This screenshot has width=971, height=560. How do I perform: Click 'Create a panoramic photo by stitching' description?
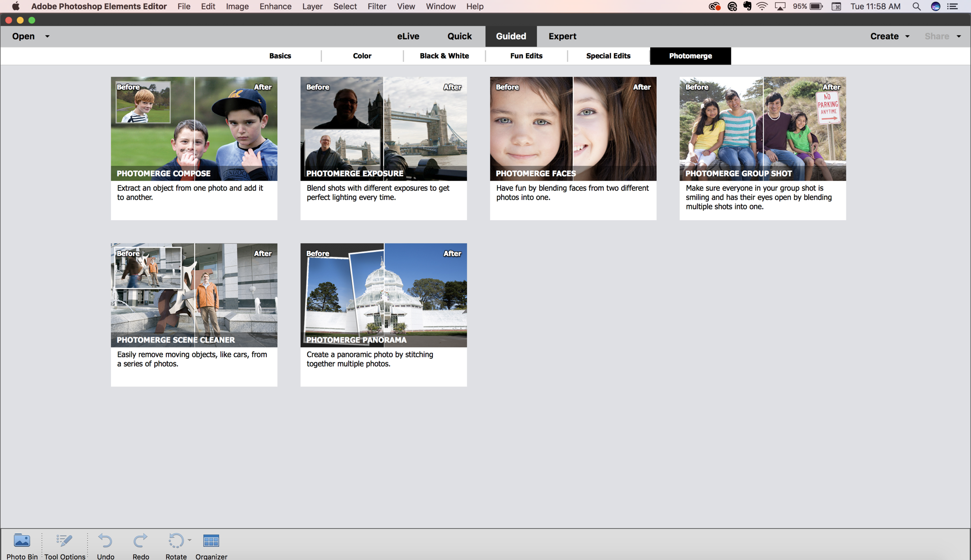point(370,359)
